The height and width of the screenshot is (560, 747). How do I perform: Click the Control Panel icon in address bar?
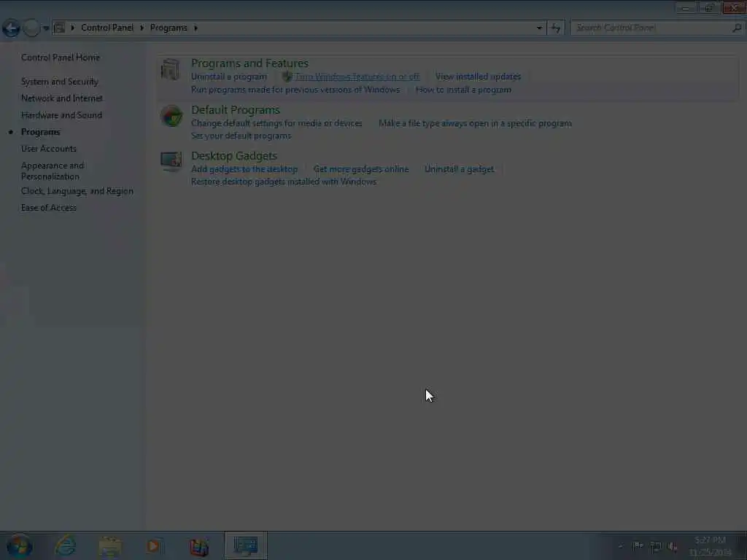coord(60,28)
